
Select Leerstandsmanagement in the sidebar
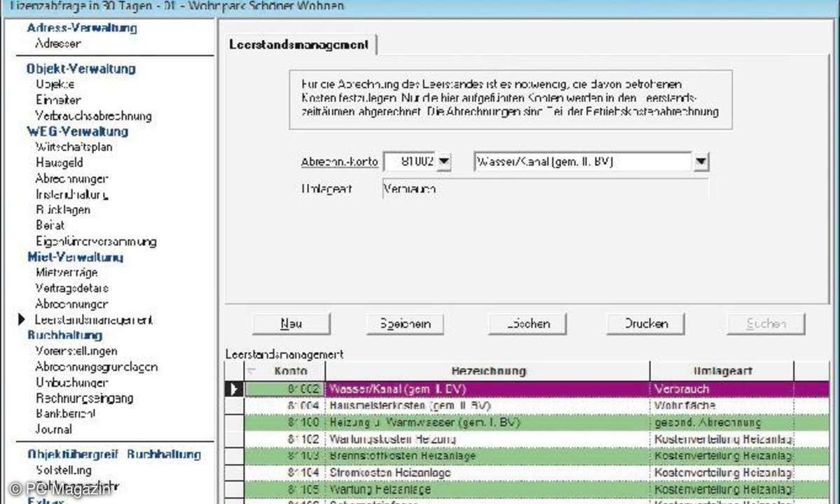(94, 319)
